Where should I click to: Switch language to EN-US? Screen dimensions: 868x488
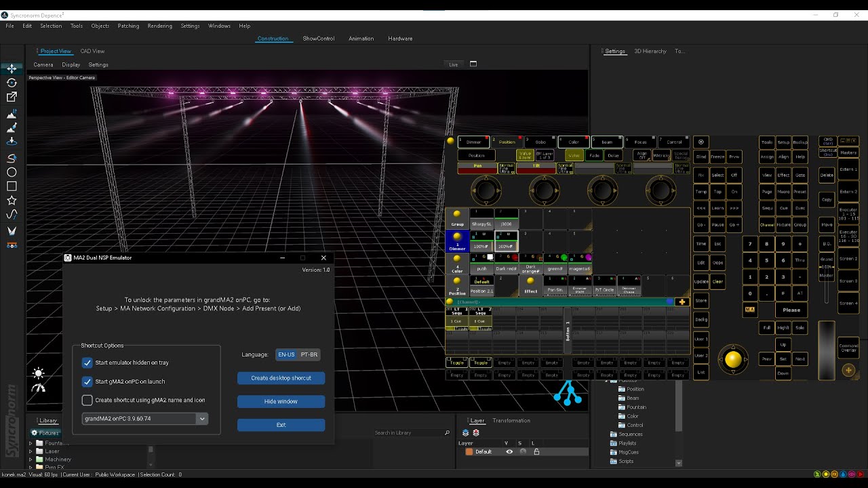(286, 354)
